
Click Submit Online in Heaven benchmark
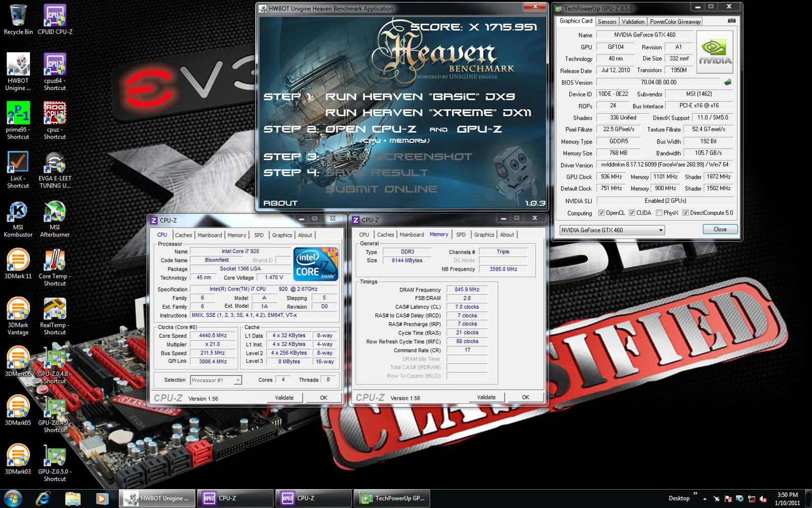381,189
